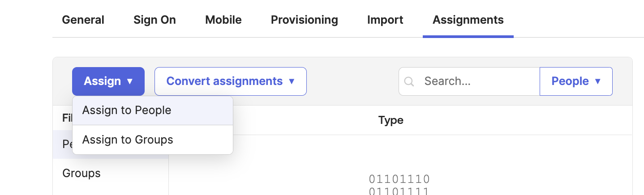Expand the People search scope arrow
The width and height of the screenshot is (644, 195).
[x=597, y=81]
